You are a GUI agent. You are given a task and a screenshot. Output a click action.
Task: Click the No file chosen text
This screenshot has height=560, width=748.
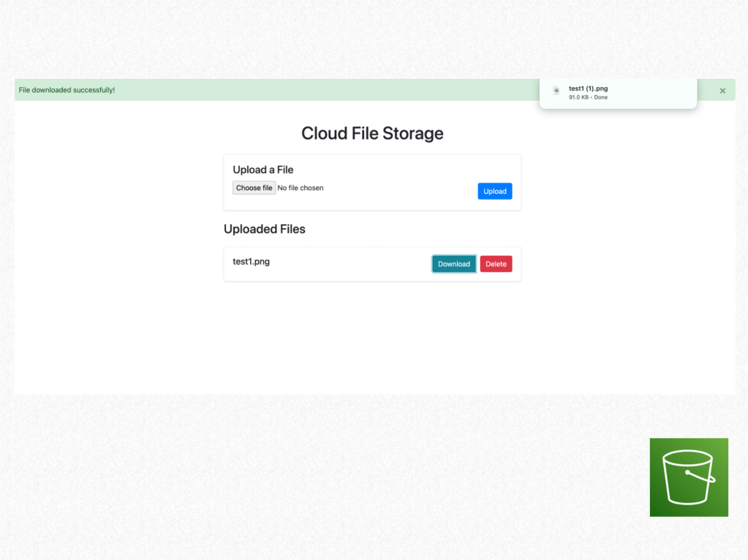point(301,188)
